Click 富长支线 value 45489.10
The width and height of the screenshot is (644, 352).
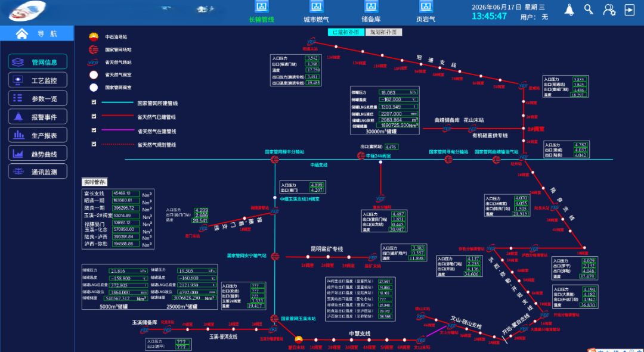[126, 193]
